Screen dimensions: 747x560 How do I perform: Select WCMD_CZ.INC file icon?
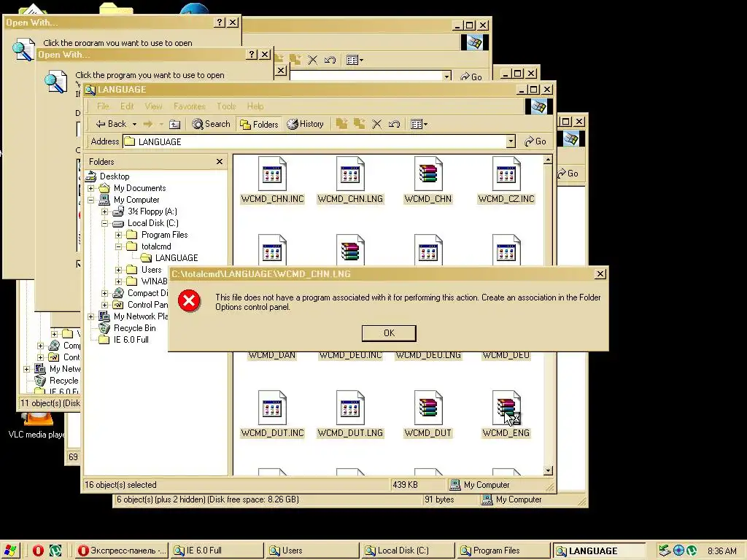coord(506,174)
